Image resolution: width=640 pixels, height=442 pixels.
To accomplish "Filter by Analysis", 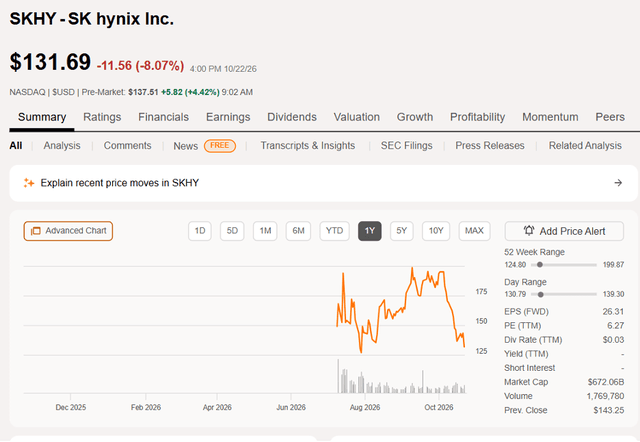I will coord(62,146).
